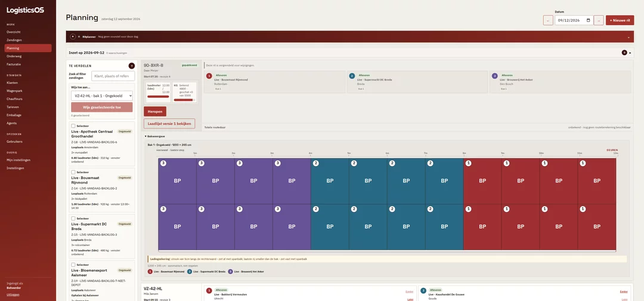Go to the previous day with the left arrow

548,20
